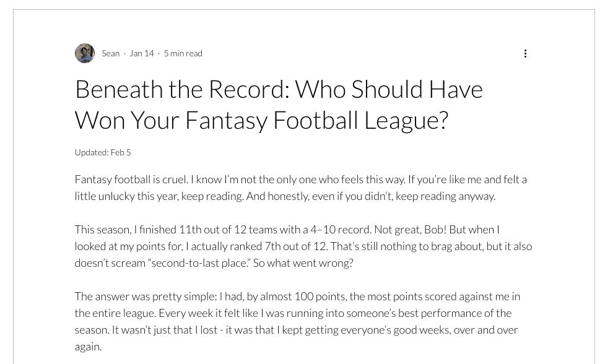Click the question "So what went wrong?"
605x364 pixels.
[x=303, y=263]
